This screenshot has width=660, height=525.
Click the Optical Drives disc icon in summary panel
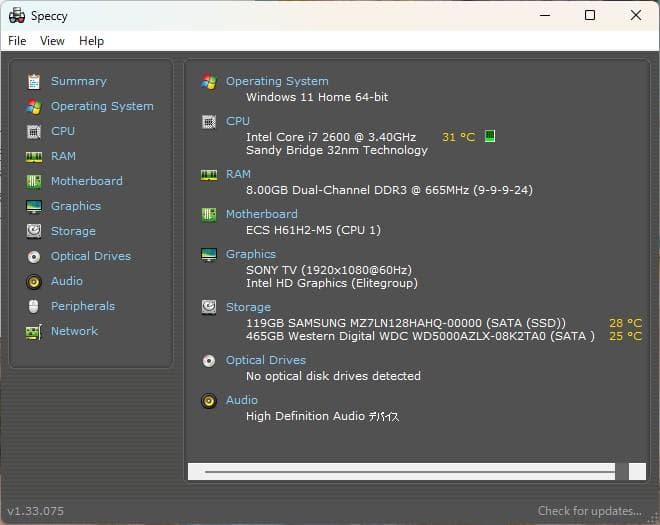point(209,361)
